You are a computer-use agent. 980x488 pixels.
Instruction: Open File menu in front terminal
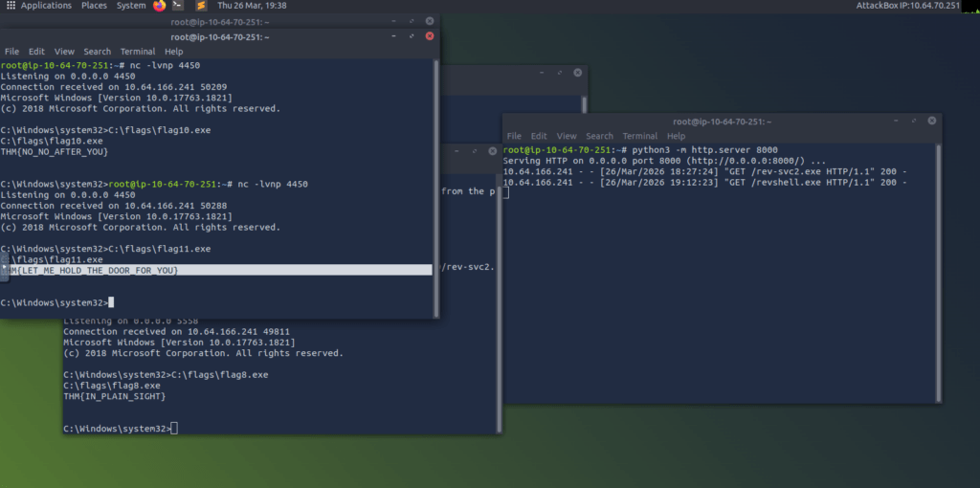tap(11, 52)
